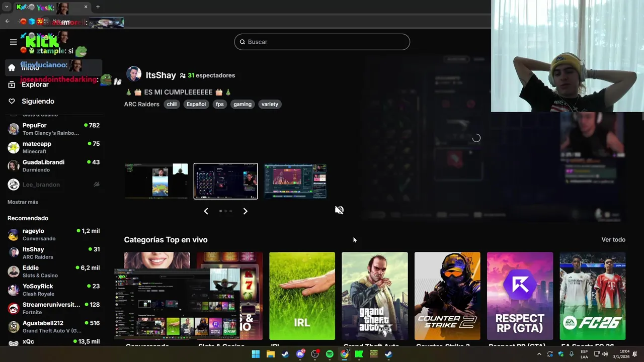Open PepuFor channel in sidebar
Image resolution: width=644 pixels, height=362 pixels.
53,129
